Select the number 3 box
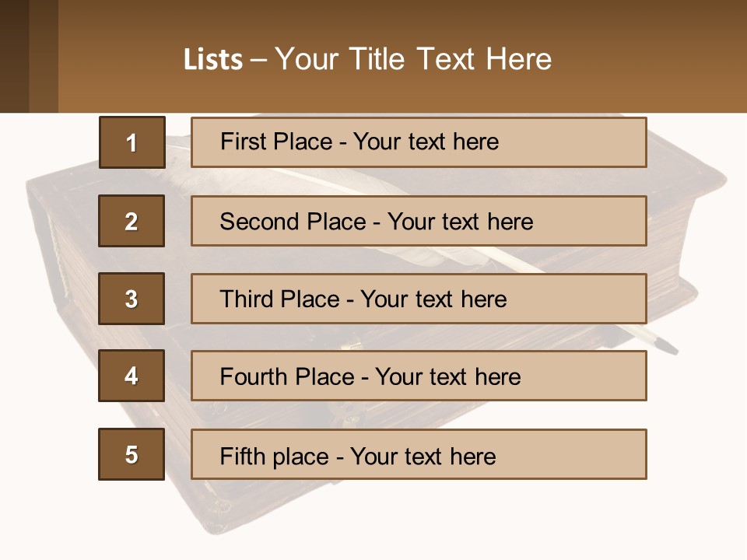Screen dimensions: 747x560 (132, 299)
